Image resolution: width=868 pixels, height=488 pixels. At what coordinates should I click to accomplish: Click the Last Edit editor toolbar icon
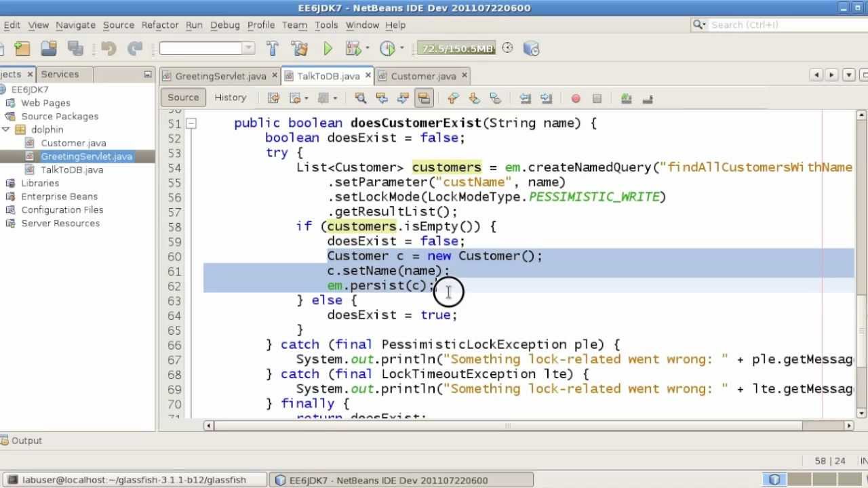(x=273, y=98)
